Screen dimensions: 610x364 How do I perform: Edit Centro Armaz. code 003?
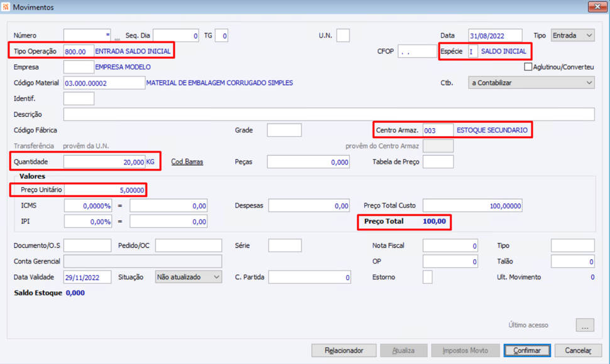point(438,130)
